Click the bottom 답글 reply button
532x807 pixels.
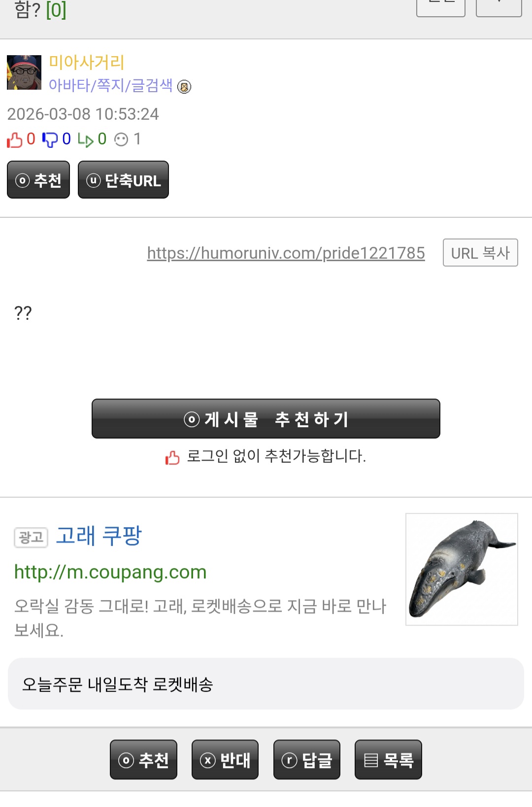[x=307, y=760]
